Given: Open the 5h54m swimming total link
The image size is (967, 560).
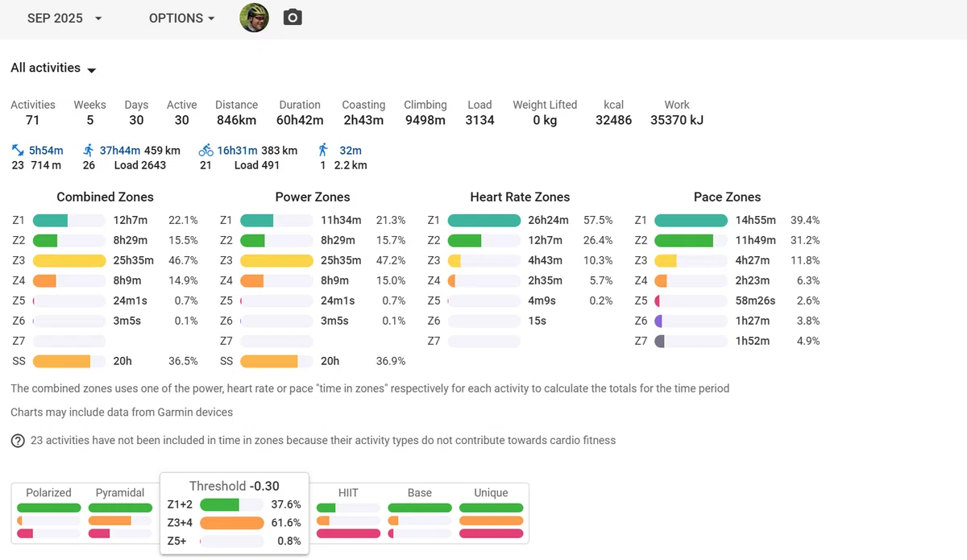Looking at the screenshot, I should coord(46,150).
